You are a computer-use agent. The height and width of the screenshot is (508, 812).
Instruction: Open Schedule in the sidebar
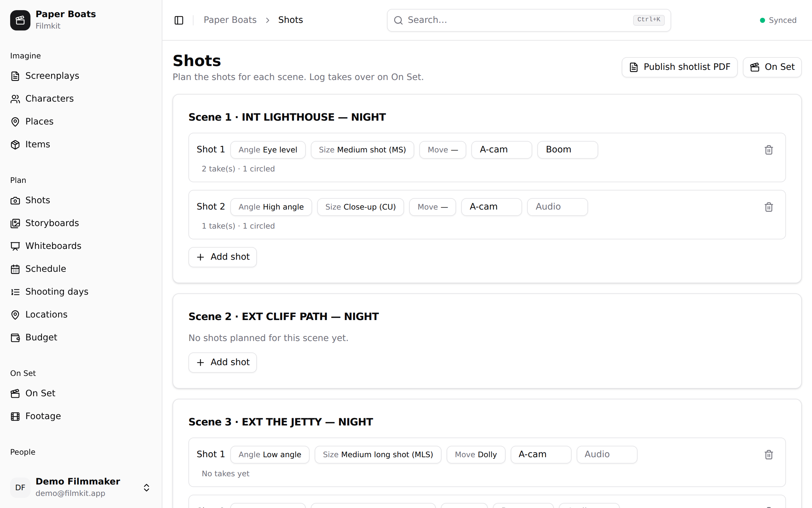pos(81,269)
